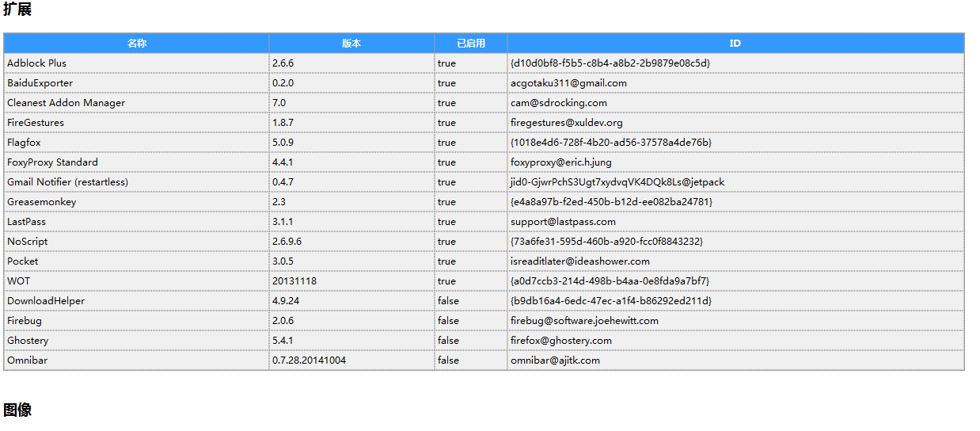Select the Greasemonkey ID {e4a8a97b-...}
This screenshot has width=980, height=431.
pyautogui.click(x=735, y=202)
